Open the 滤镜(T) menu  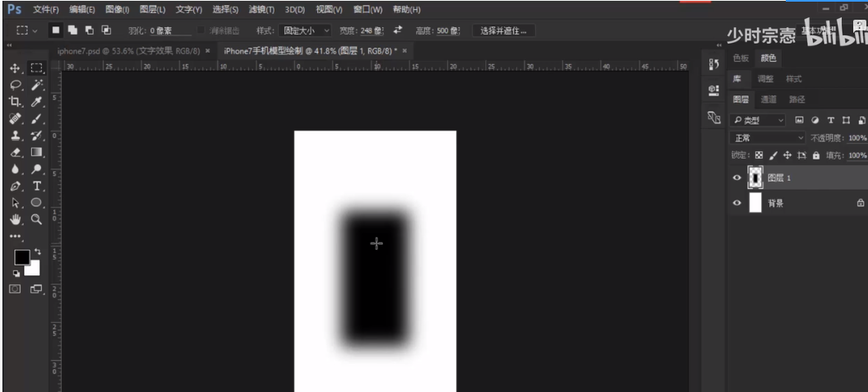[261, 10]
